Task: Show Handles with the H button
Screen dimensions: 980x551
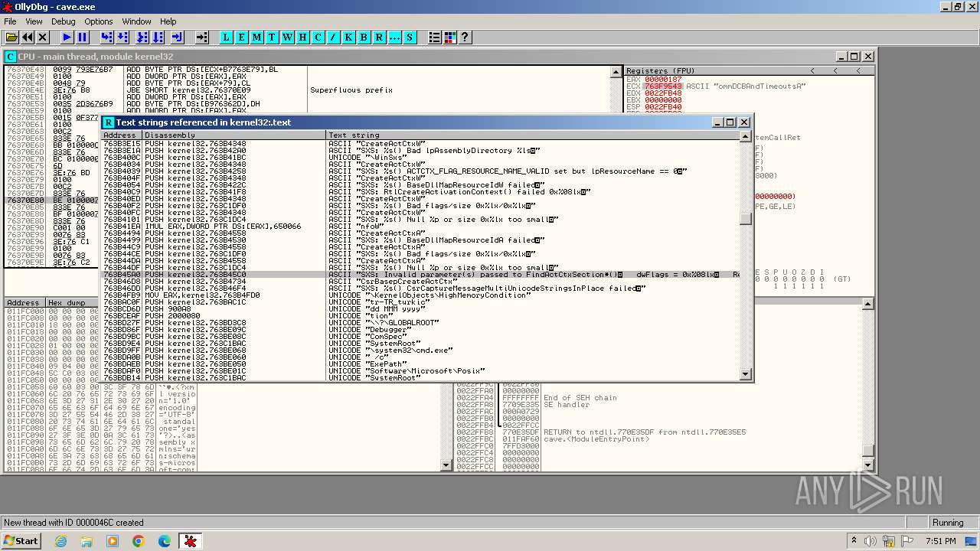Action: (x=303, y=37)
